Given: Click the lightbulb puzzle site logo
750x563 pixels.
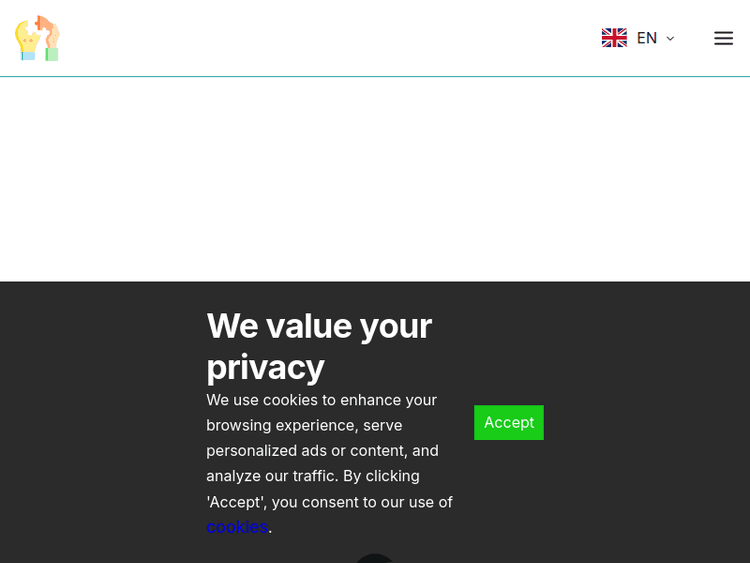Looking at the screenshot, I should (x=37, y=38).
